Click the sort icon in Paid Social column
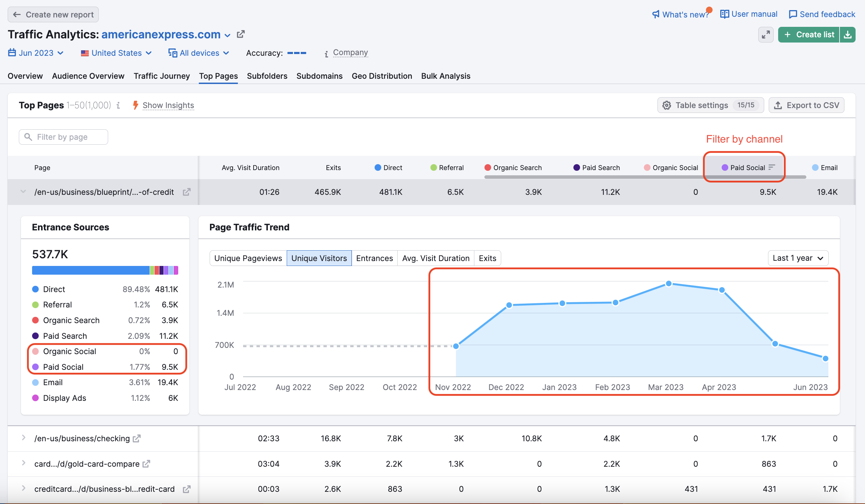The image size is (865, 504). tap(772, 167)
